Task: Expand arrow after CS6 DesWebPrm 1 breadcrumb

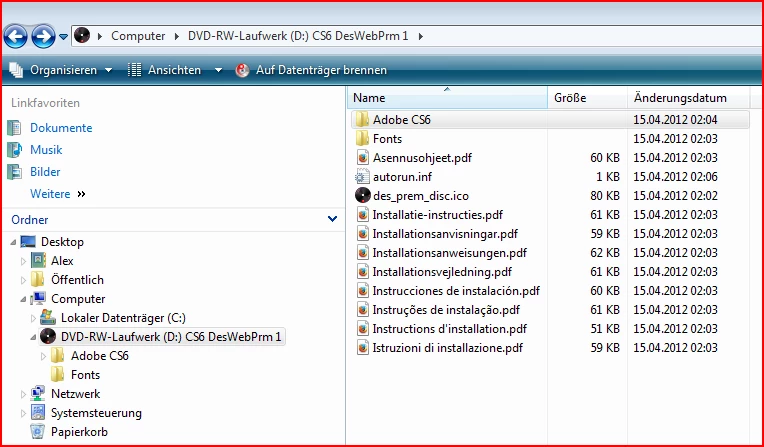Action: tap(420, 36)
